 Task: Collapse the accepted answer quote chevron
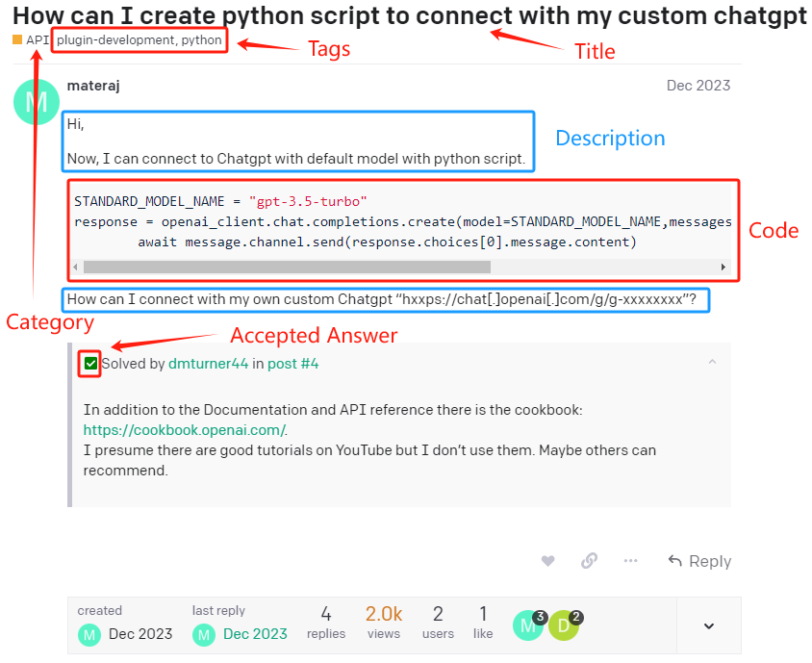coord(712,363)
